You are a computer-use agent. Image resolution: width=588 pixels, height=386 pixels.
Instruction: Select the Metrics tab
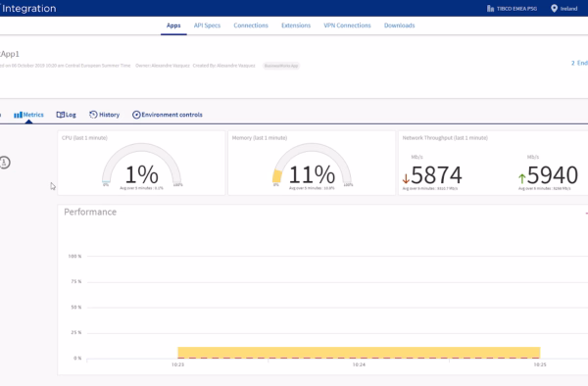tap(28, 115)
